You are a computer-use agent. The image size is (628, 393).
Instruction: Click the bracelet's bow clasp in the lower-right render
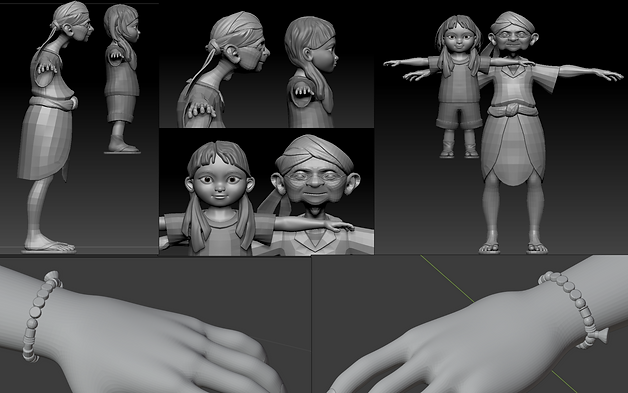click(601, 335)
